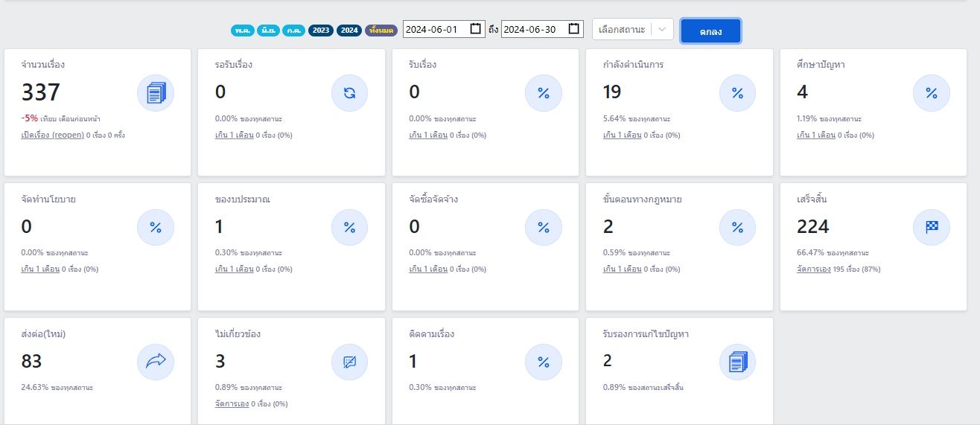Image resolution: width=980 pixels, height=425 pixels.
Task: Filter by the มิ.ย. month pill
Action: [268, 31]
